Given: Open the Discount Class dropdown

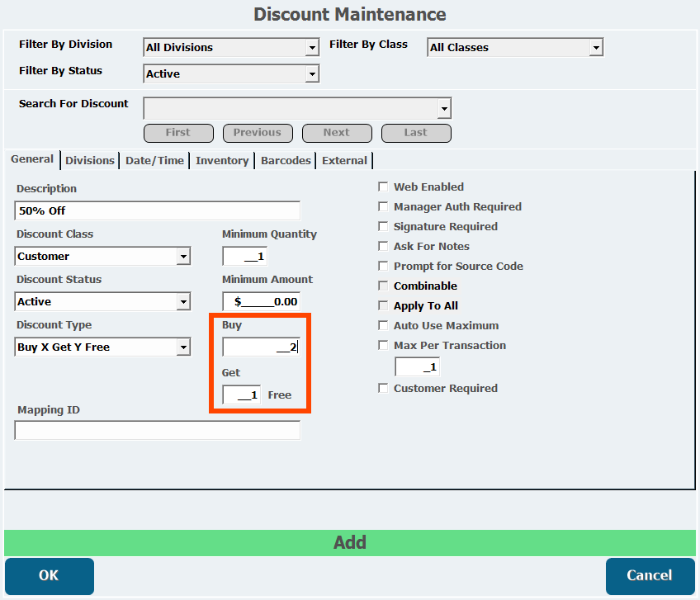Looking at the screenshot, I should tap(102, 256).
